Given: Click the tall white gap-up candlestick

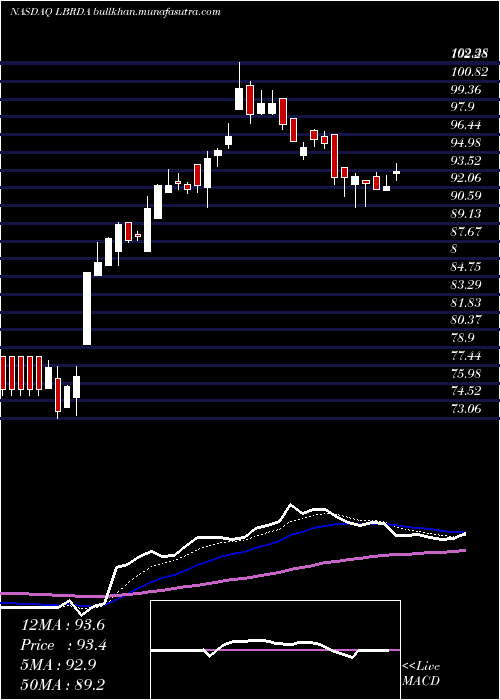Looking at the screenshot, I should [x=87, y=308].
